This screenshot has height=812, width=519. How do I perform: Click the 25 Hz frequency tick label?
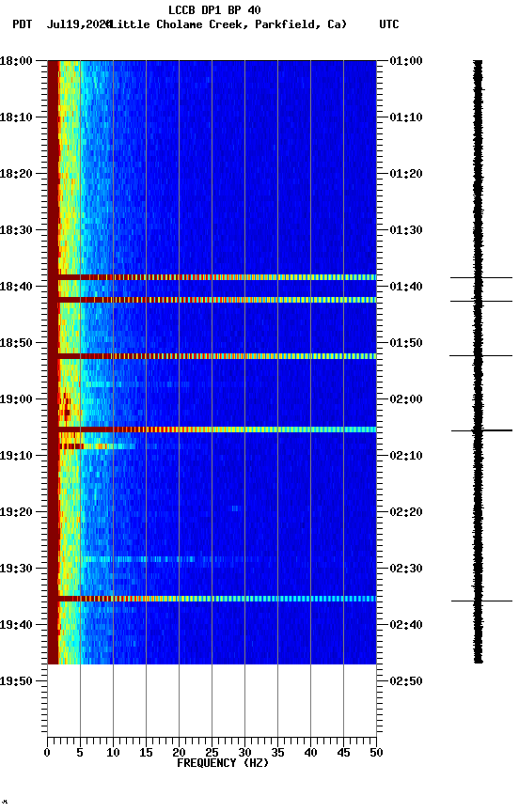(212, 753)
